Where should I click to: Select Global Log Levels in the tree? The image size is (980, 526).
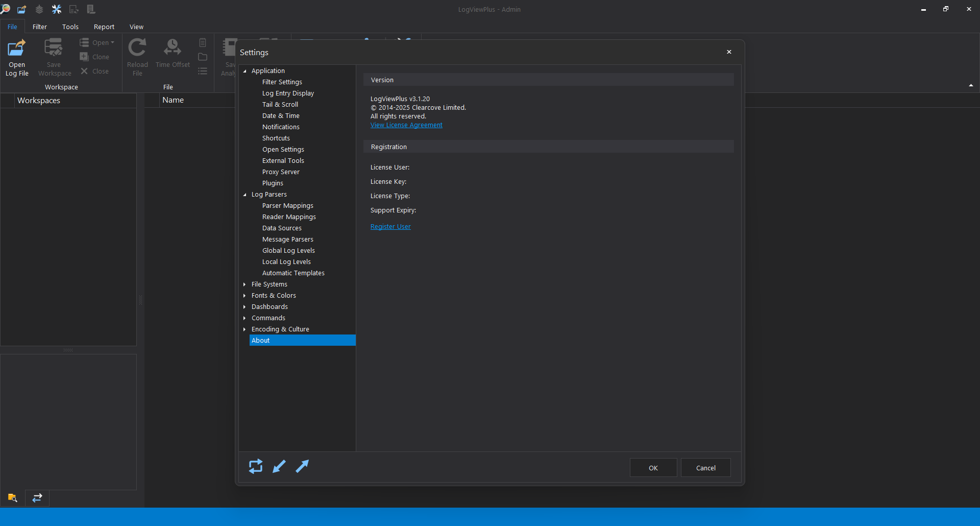click(x=288, y=251)
